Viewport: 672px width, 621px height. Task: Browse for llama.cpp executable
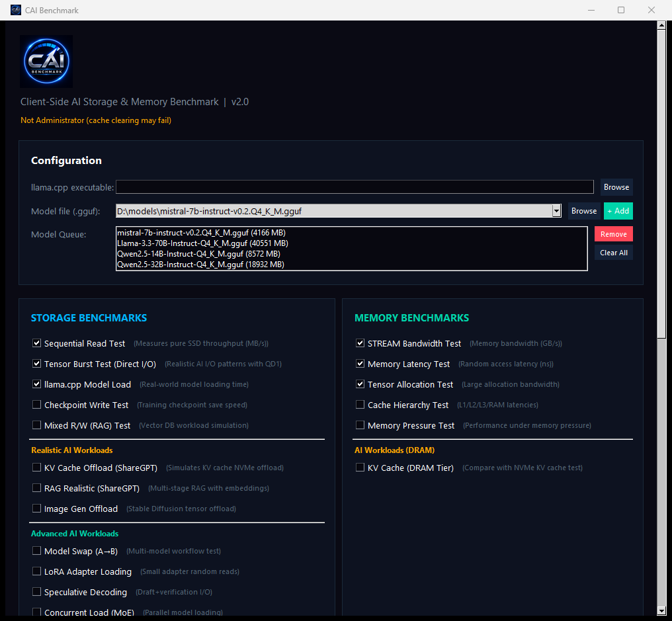click(x=616, y=187)
